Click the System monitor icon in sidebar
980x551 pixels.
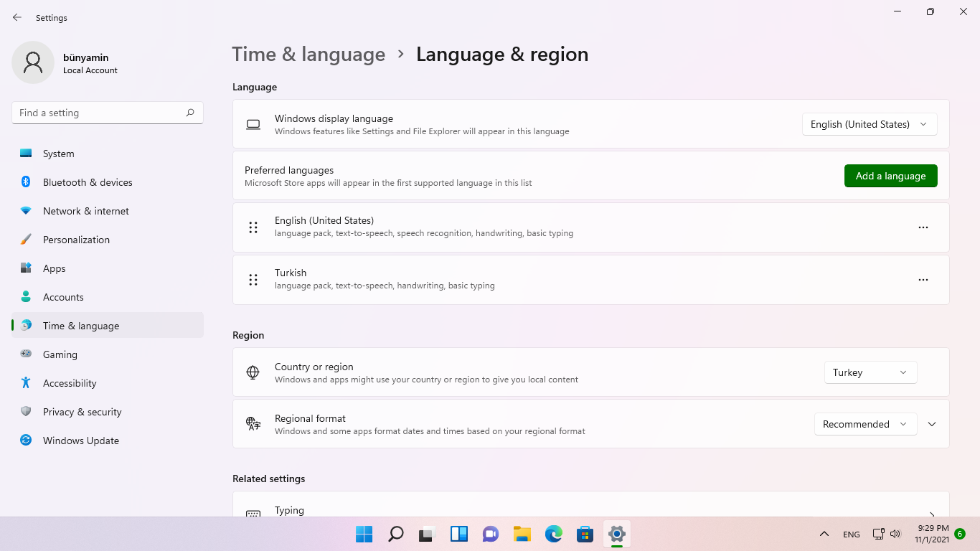(26, 154)
